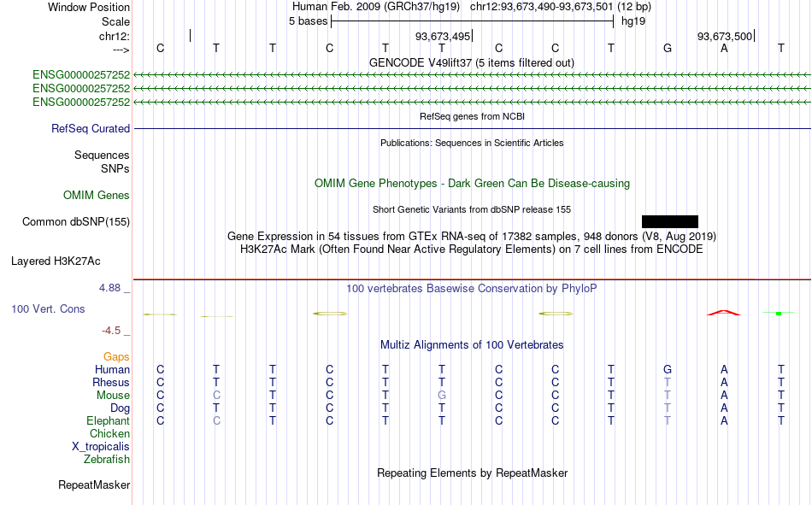812x505 pixels.
Task: Click the light G base in the Mouse row
Action: (x=442, y=395)
